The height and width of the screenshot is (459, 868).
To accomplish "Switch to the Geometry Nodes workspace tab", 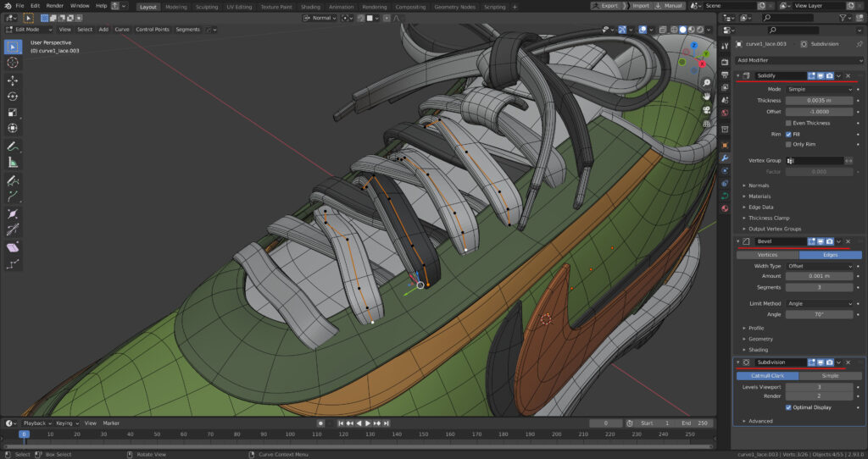I will pyautogui.click(x=454, y=7).
